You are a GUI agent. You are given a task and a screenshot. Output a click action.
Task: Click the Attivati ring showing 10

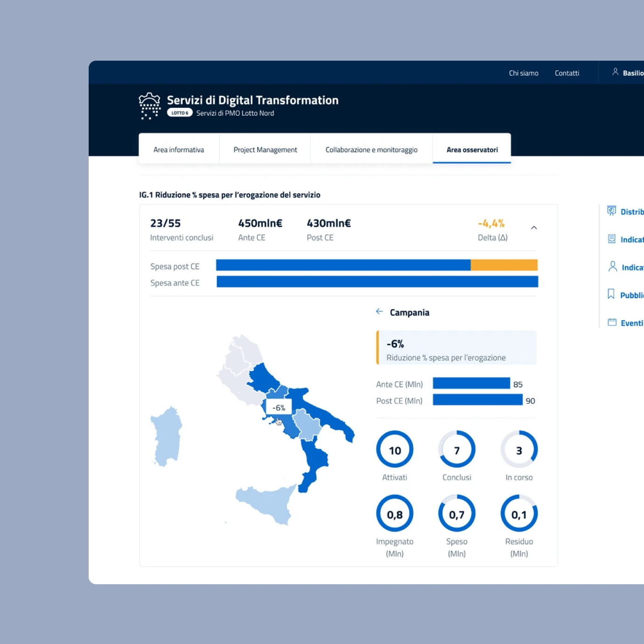[x=395, y=449]
